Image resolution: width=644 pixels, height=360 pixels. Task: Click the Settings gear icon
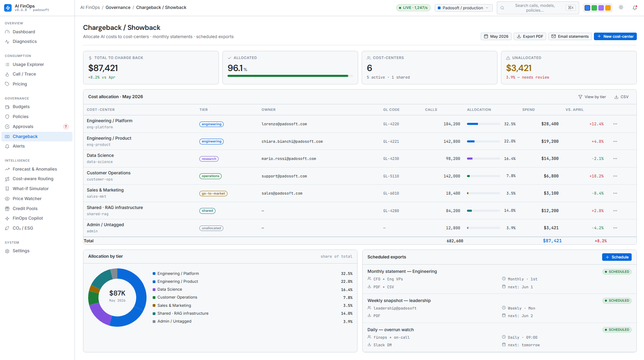point(7,251)
